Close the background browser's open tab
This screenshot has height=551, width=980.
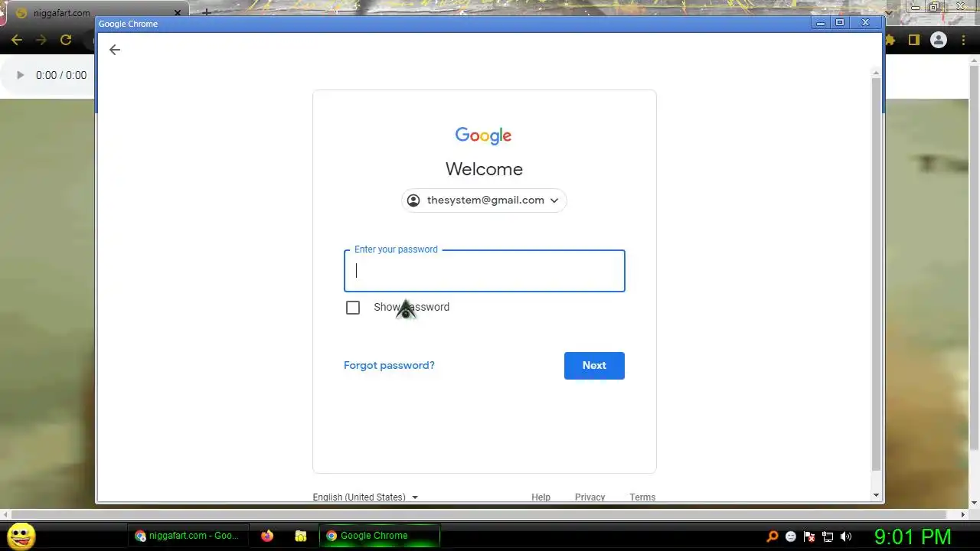(x=178, y=13)
